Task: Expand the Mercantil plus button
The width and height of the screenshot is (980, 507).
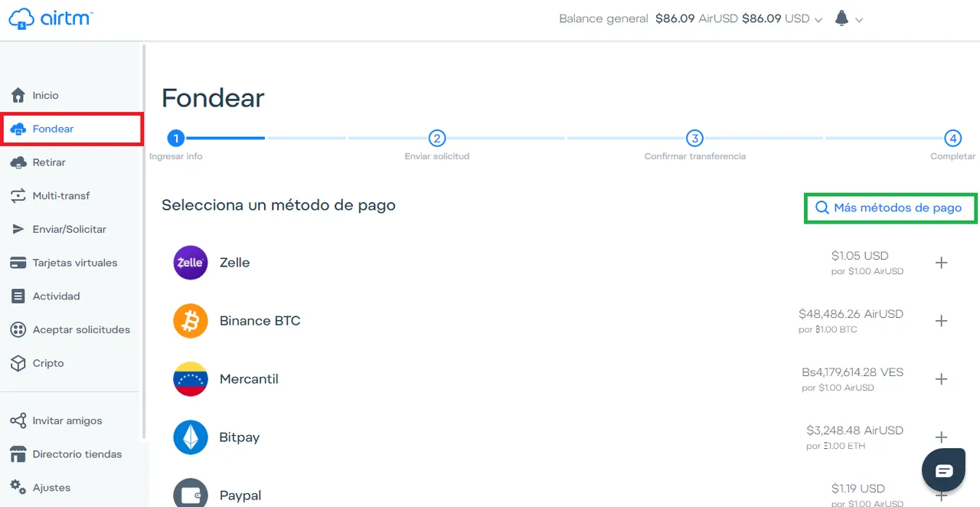Action: pyautogui.click(x=942, y=379)
